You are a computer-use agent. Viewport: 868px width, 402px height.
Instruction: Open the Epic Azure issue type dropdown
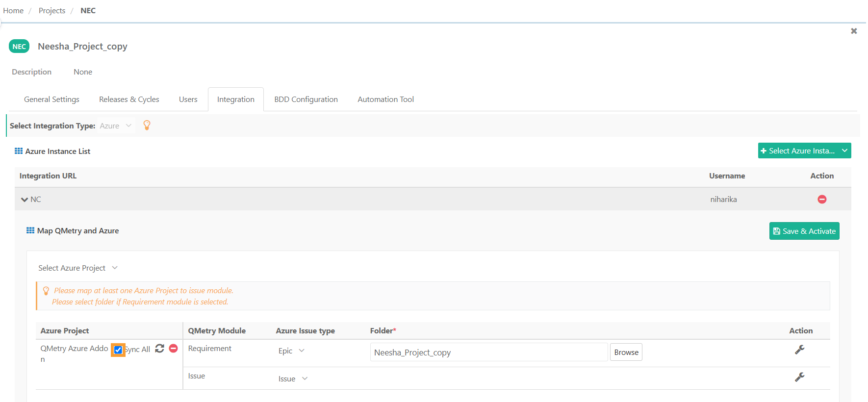click(291, 351)
